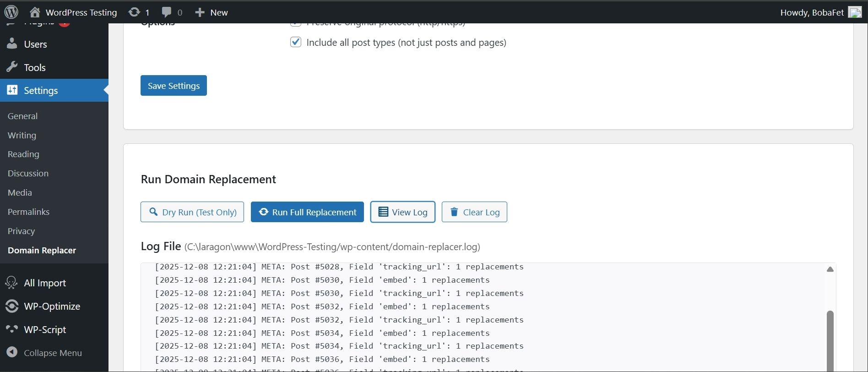Click the Users sidebar icon
The height and width of the screenshot is (372, 868).
12,44
